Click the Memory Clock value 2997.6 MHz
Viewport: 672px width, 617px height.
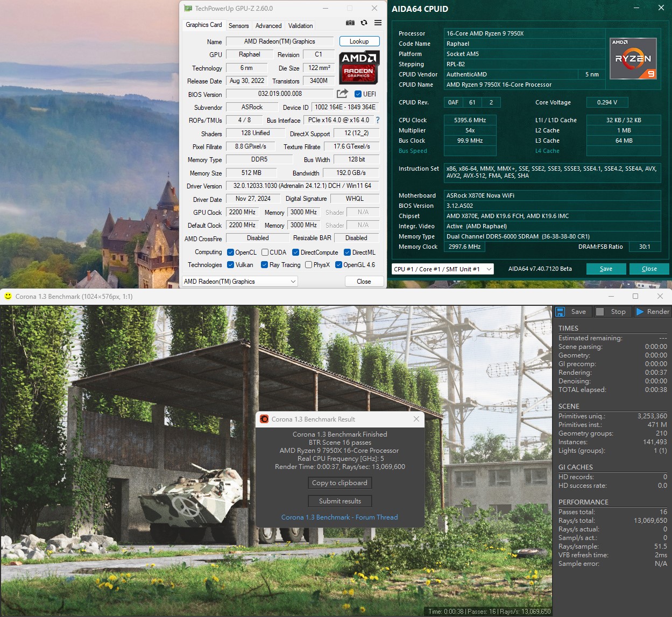pyautogui.click(x=464, y=247)
